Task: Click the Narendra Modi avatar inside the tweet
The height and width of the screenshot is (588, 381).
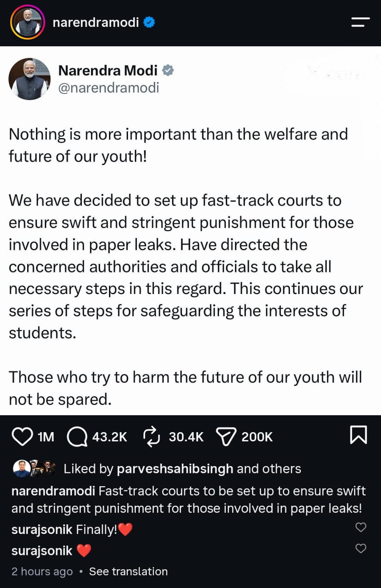Action: pyautogui.click(x=29, y=79)
